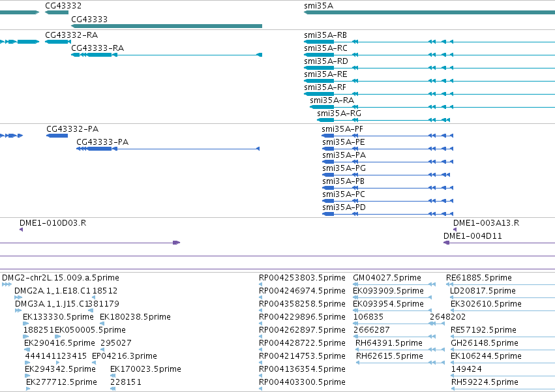Click the smi35A gene name
The height and width of the screenshot is (392, 555).
(318, 6)
